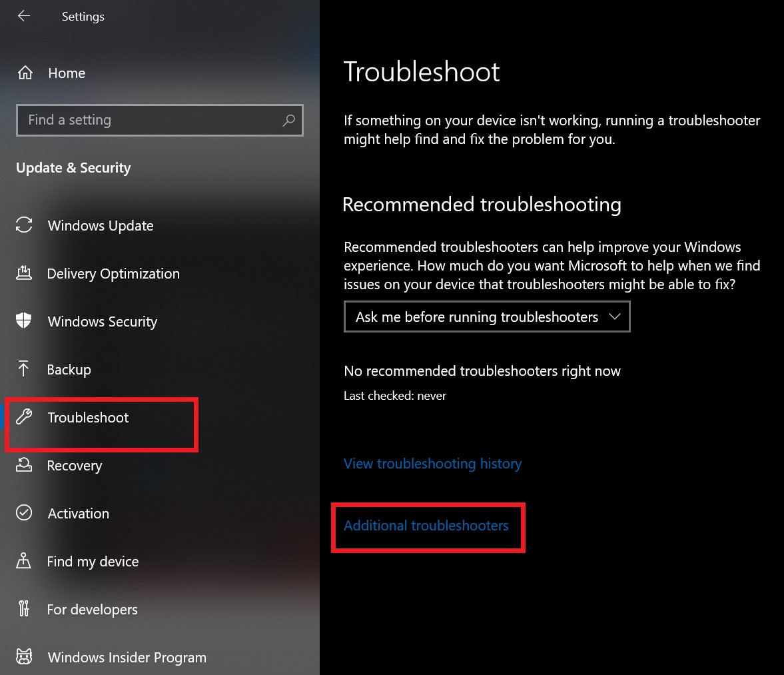Click the Find my device icon
Screen dimensions: 784x675
point(24,561)
